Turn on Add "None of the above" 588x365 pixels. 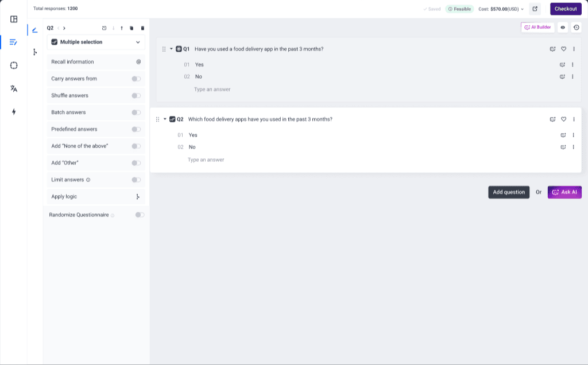pyautogui.click(x=136, y=146)
